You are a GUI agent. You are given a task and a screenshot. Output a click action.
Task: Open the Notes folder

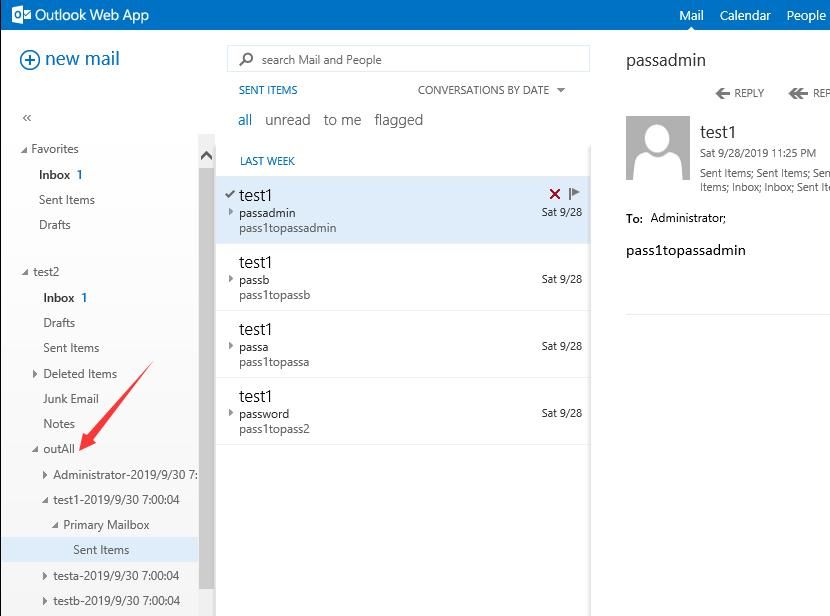(59, 424)
